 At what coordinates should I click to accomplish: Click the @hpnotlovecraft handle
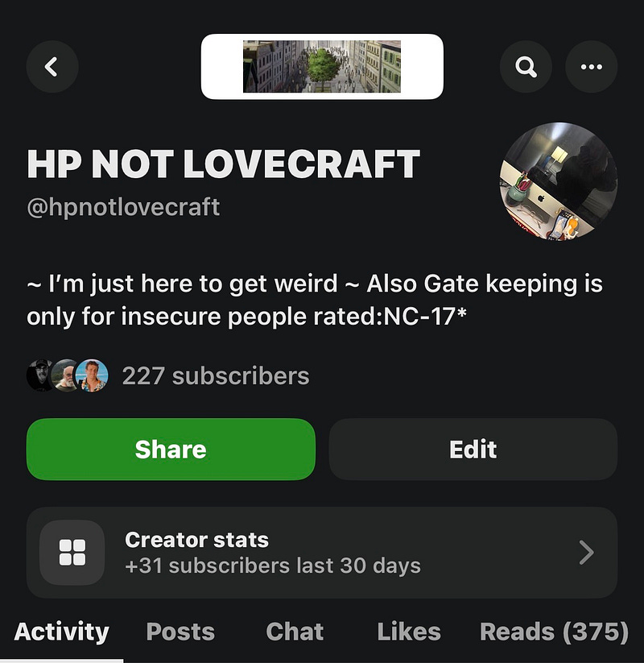coord(123,207)
